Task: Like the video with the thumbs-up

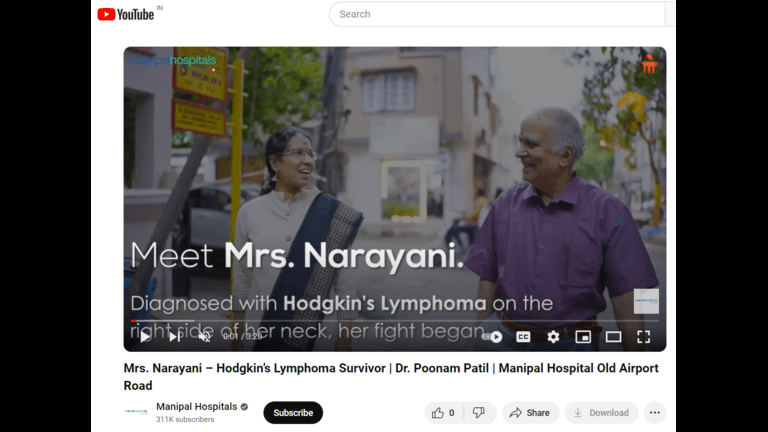Action: tap(443, 412)
